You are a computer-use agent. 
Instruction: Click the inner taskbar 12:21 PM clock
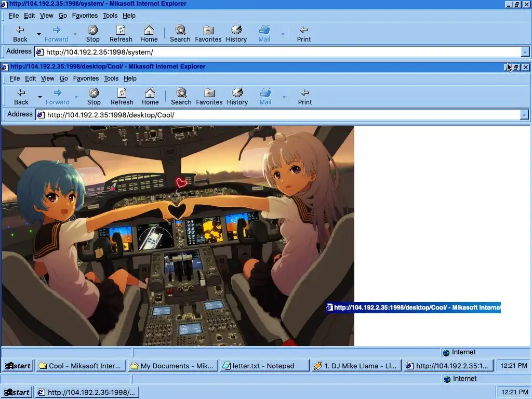pyautogui.click(x=513, y=366)
